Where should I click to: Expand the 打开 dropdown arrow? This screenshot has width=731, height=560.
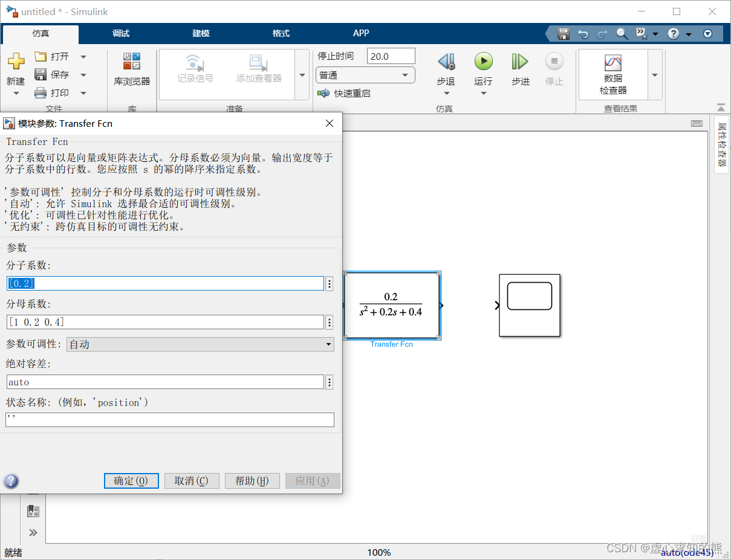coord(83,57)
